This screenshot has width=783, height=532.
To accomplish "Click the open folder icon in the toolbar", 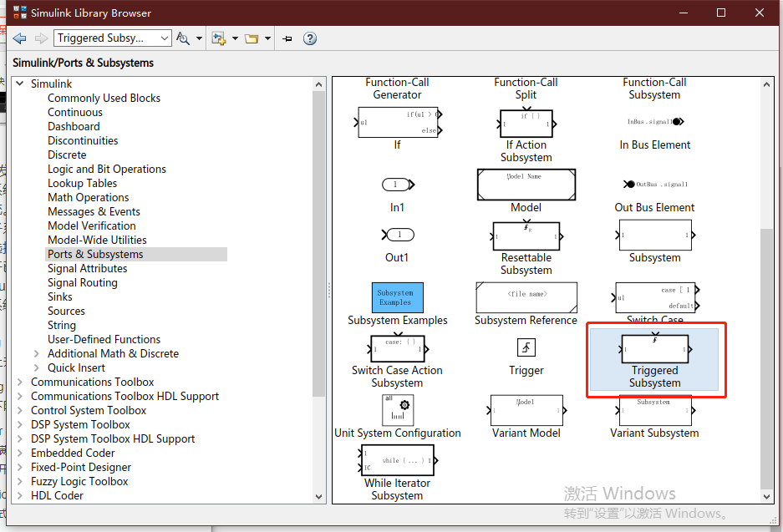I will pyautogui.click(x=252, y=38).
